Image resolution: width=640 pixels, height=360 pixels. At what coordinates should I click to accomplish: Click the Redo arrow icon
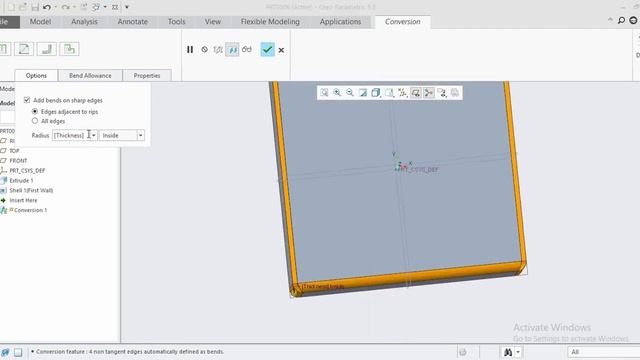65,7
